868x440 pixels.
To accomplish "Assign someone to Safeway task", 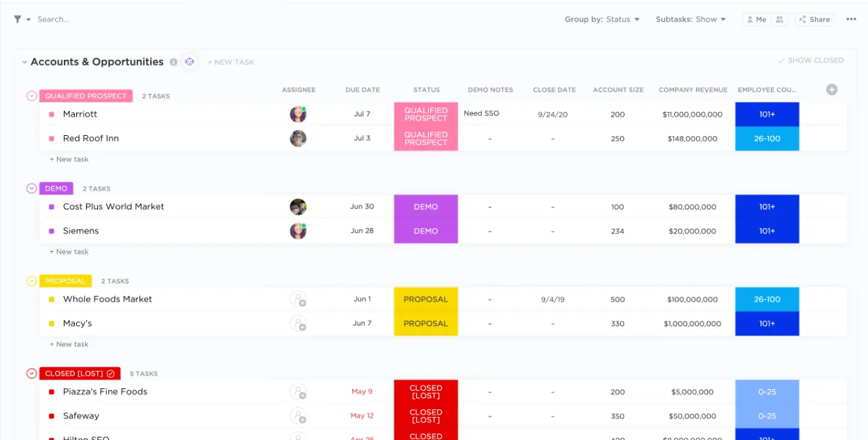I will pos(298,416).
